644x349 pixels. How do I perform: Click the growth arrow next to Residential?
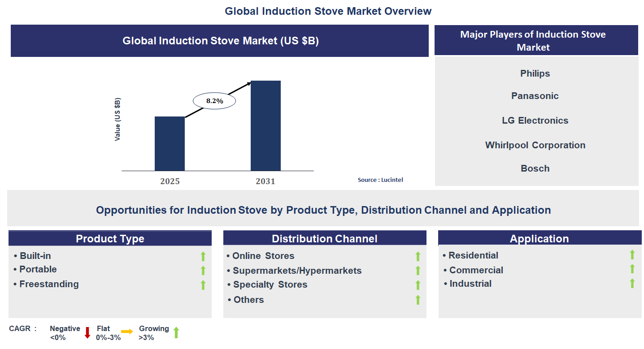pos(633,255)
